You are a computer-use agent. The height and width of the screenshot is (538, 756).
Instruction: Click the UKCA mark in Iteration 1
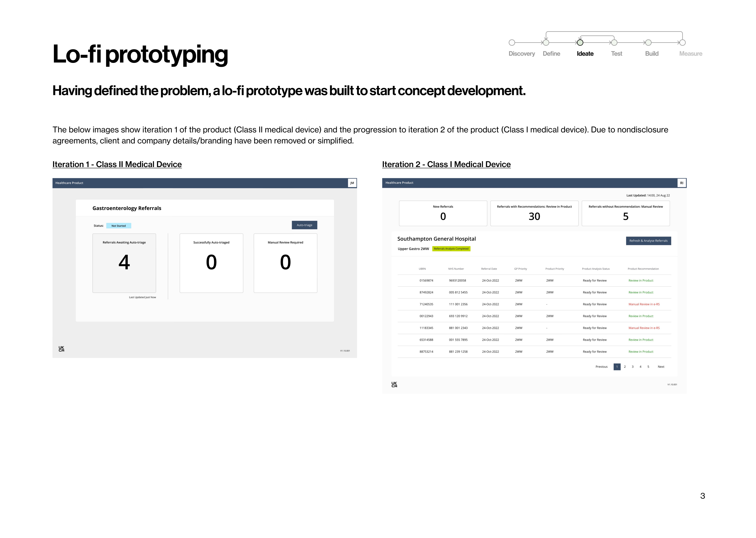62,349
